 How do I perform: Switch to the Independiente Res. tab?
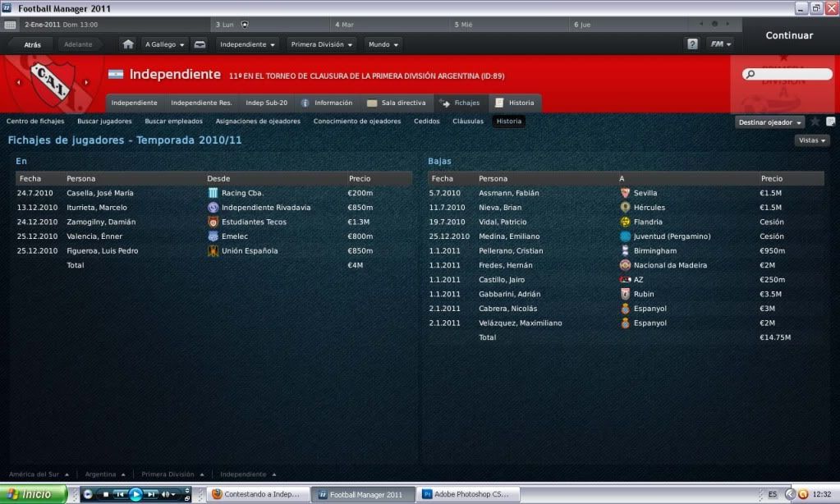click(201, 103)
